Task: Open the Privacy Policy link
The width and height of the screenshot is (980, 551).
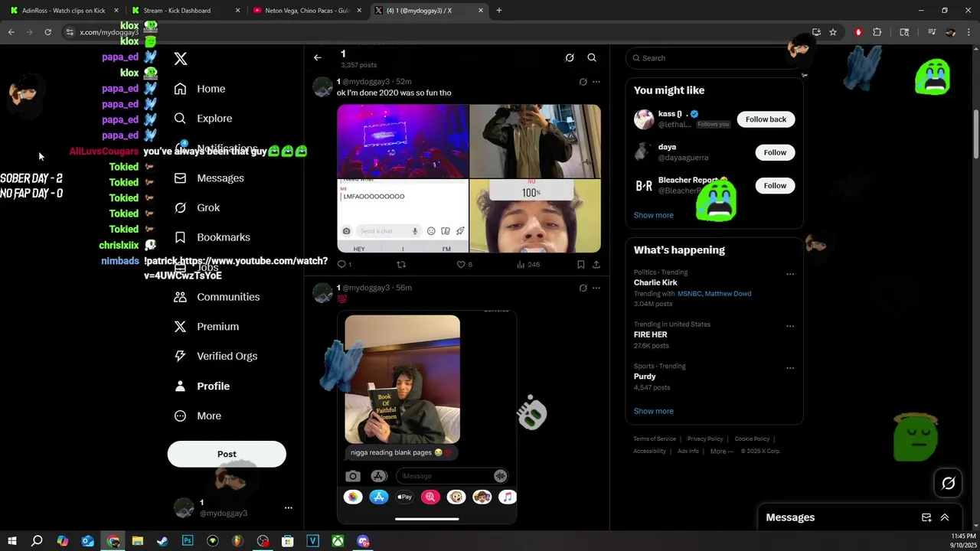Action: click(x=705, y=439)
